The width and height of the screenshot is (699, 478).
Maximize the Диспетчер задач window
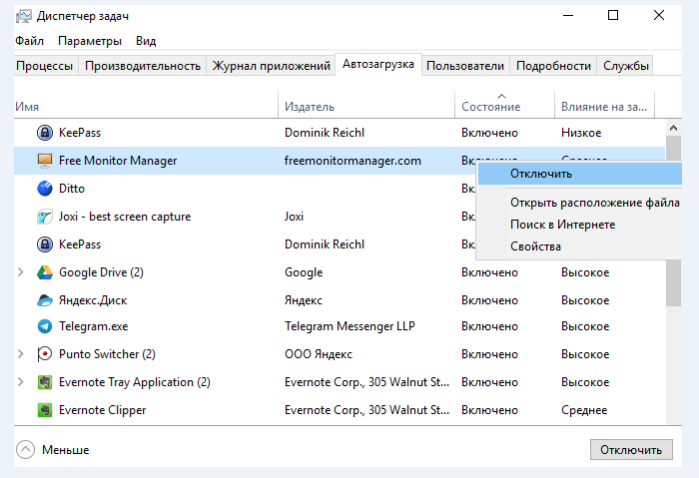(613, 16)
